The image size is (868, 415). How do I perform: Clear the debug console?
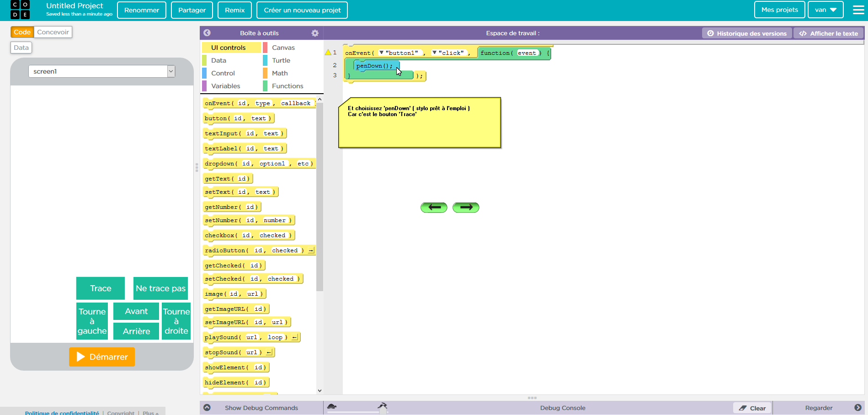click(x=752, y=408)
